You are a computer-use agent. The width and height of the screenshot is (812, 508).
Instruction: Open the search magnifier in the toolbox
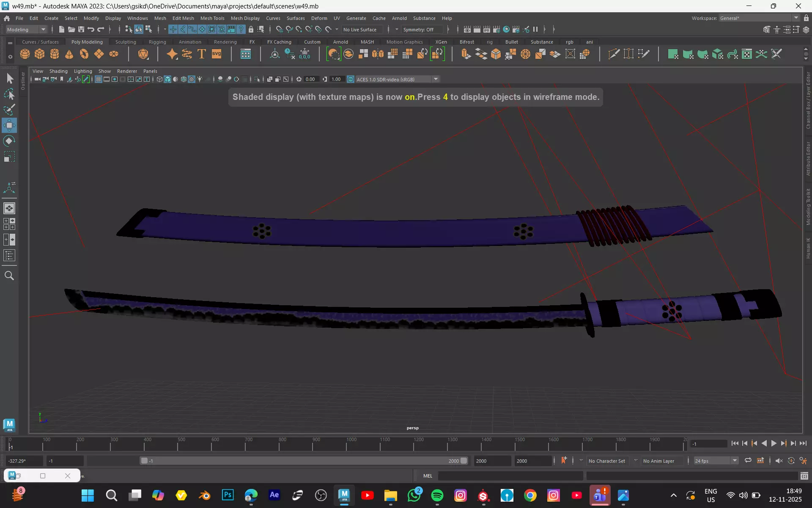point(9,276)
